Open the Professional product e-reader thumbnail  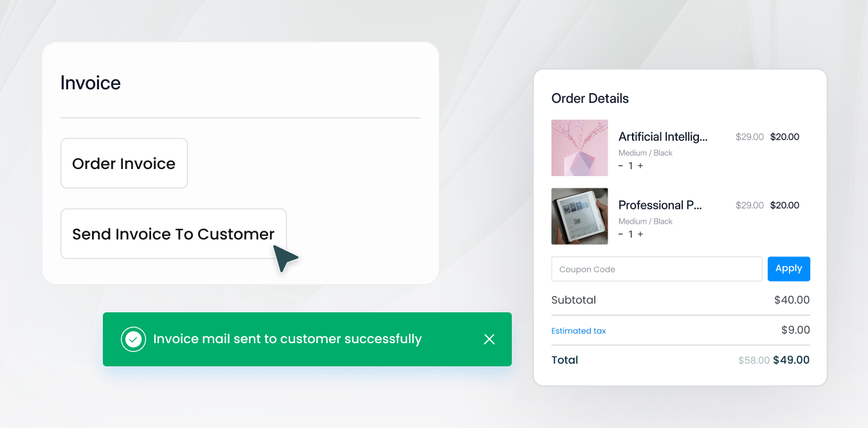579,216
